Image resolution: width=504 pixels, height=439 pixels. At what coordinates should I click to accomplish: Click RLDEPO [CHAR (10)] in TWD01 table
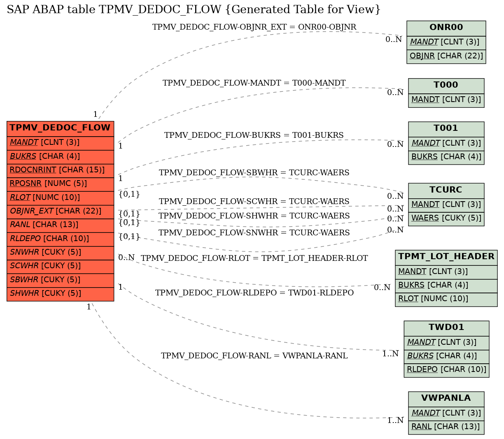click(x=446, y=370)
